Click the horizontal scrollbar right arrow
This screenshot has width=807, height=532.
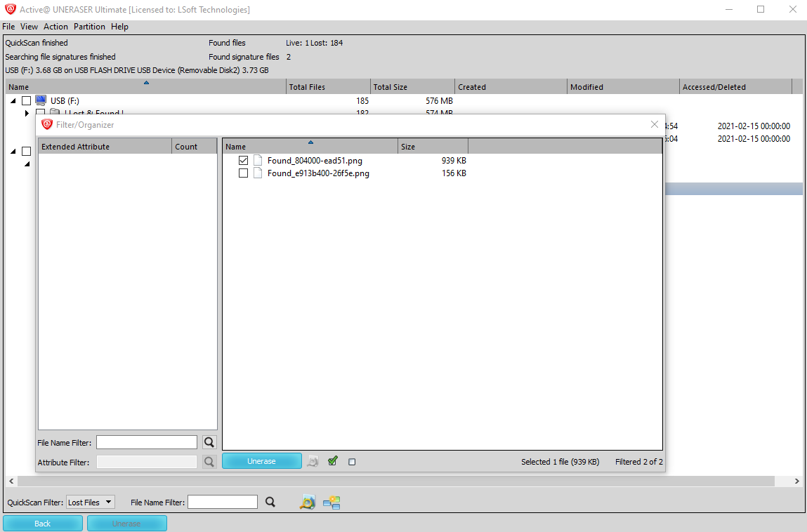(x=796, y=481)
